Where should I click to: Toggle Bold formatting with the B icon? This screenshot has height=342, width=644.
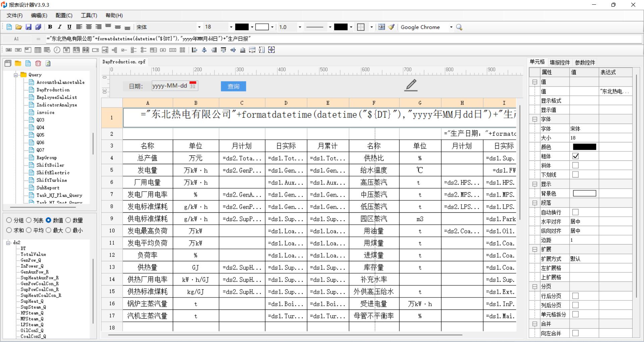point(50,27)
